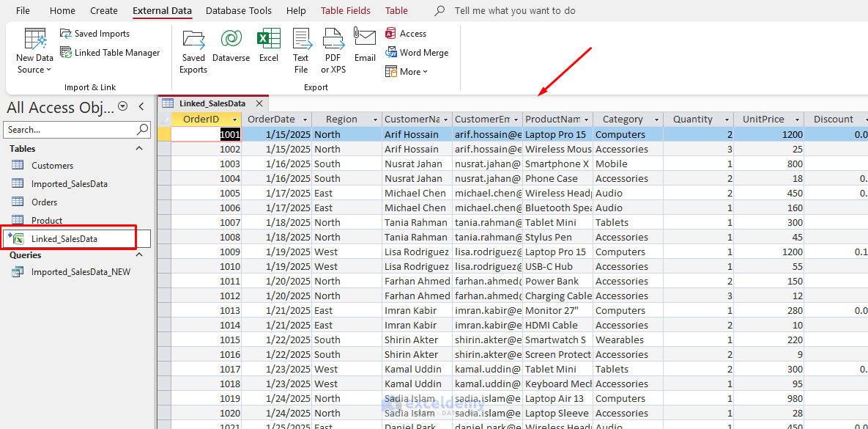The image size is (868, 429).
Task: Click the Tell me what you want to do box
Action: click(515, 10)
